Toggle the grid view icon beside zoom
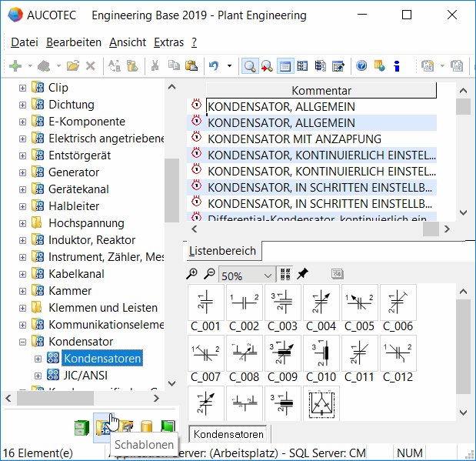 [x=286, y=274]
